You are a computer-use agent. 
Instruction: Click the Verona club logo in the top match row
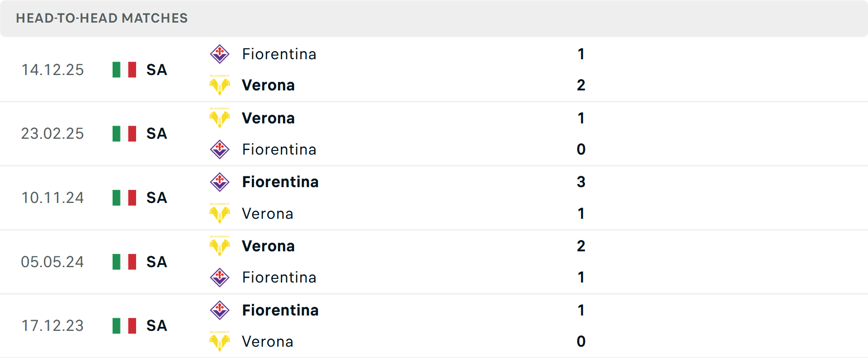click(x=220, y=85)
